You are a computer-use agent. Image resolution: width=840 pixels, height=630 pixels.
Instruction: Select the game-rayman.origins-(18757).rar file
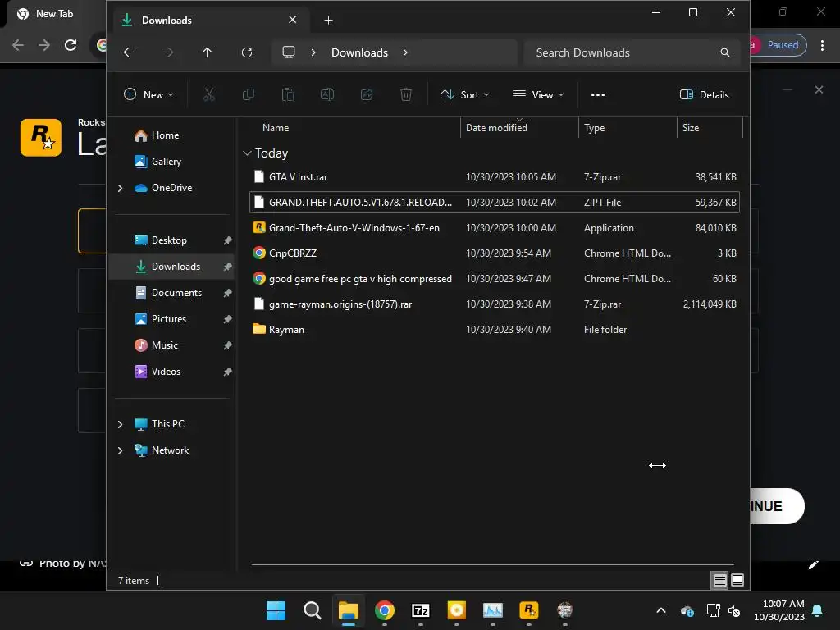coord(494,304)
